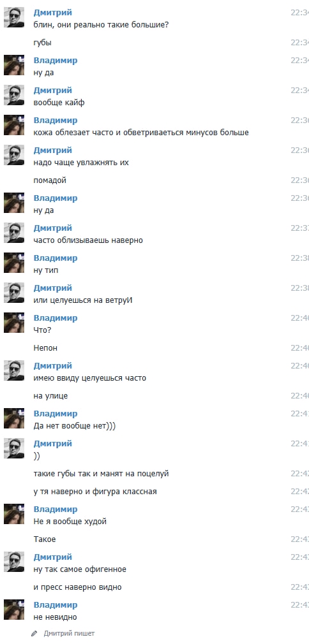Image resolution: width=309 pixels, height=644 pixels.
Task: Click Владимир's avatar next to 'Да нет вообще нет)))'
Action: (14, 418)
